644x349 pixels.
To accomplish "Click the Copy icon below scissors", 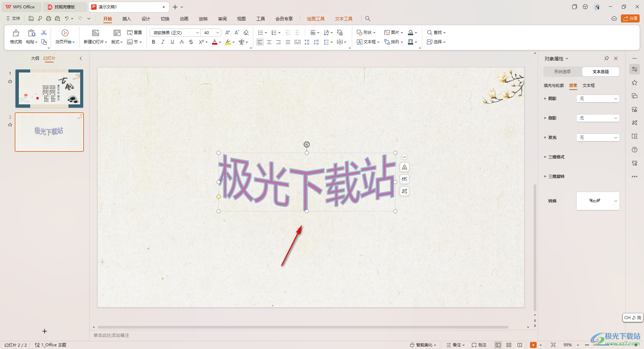I will pos(44,42).
